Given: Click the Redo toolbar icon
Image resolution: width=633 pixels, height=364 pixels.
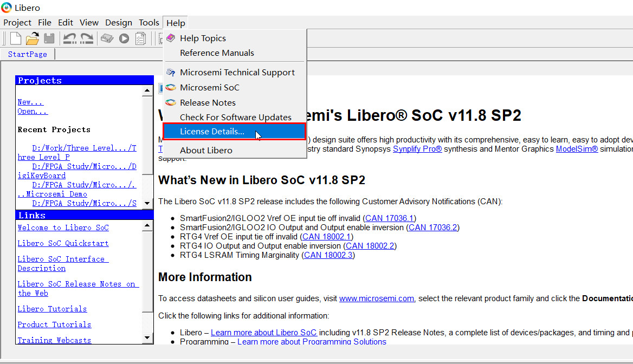Looking at the screenshot, I should [x=87, y=38].
